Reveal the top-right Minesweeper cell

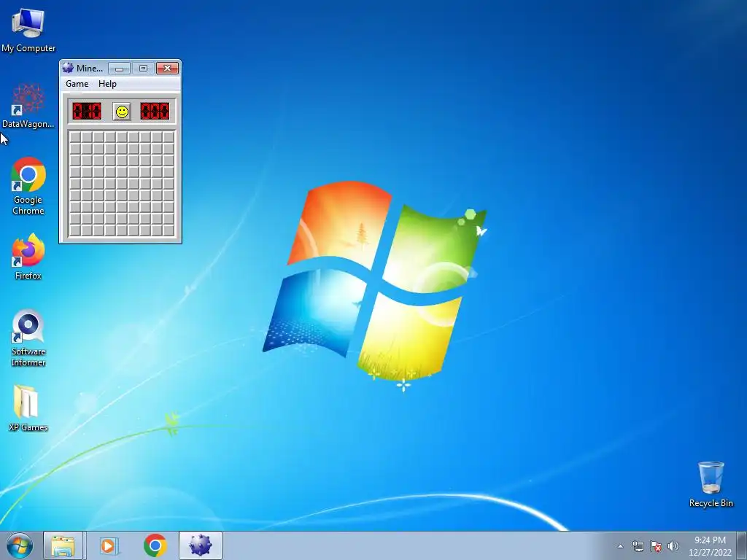pyautogui.click(x=169, y=137)
